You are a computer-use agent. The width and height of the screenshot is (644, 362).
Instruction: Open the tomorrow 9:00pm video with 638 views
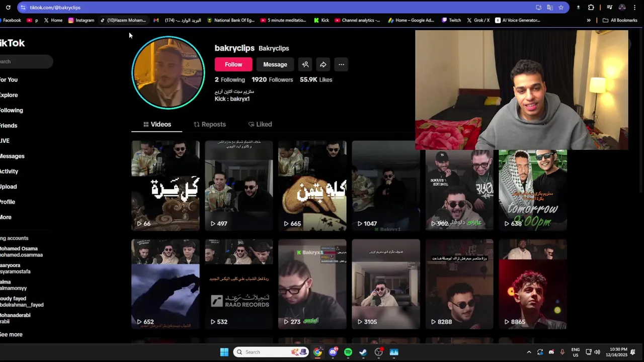pyautogui.click(x=533, y=190)
